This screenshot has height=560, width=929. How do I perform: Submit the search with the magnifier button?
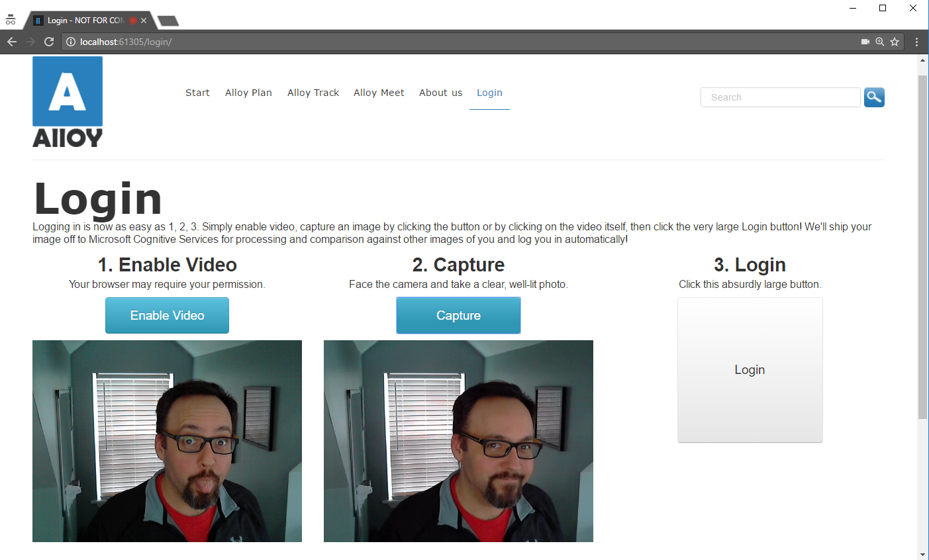pos(874,97)
